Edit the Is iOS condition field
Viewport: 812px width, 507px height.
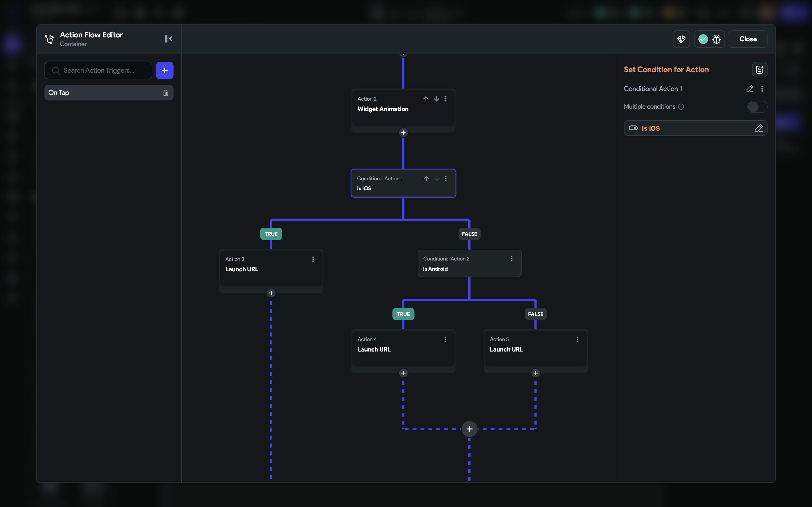758,128
